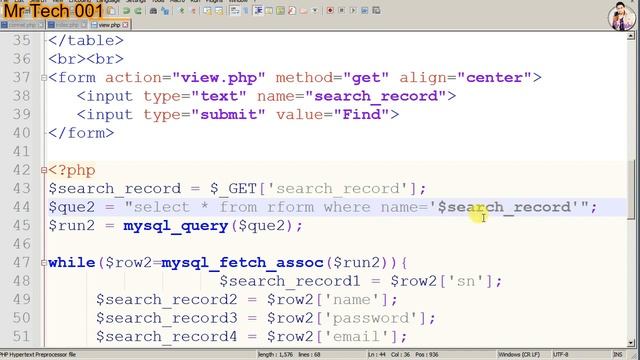The image size is (640, 360).
Task: Click the Undo toolbar icon
Action: pyautogui.click(x=126, y=11)
